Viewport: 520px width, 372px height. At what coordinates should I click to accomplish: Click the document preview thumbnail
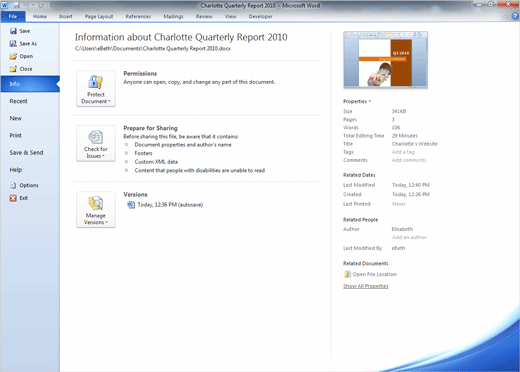[x=386, y=60]
